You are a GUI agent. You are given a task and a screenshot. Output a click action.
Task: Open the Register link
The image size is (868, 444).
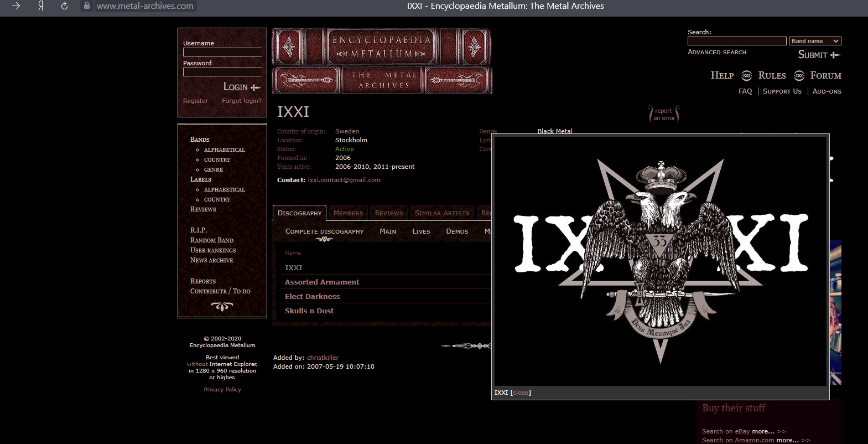tap(195, 101)
